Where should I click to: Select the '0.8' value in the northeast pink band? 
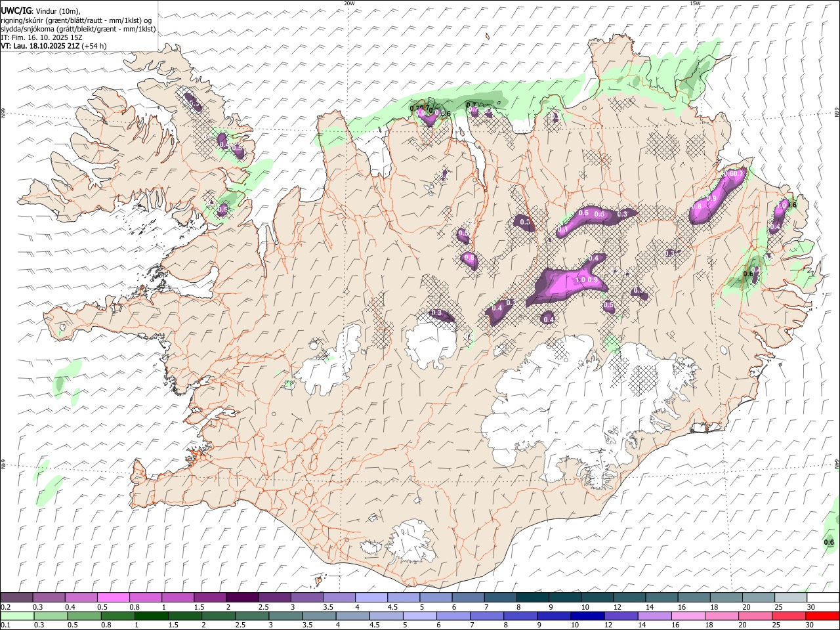pyautogui.click(x=698, y=206)
